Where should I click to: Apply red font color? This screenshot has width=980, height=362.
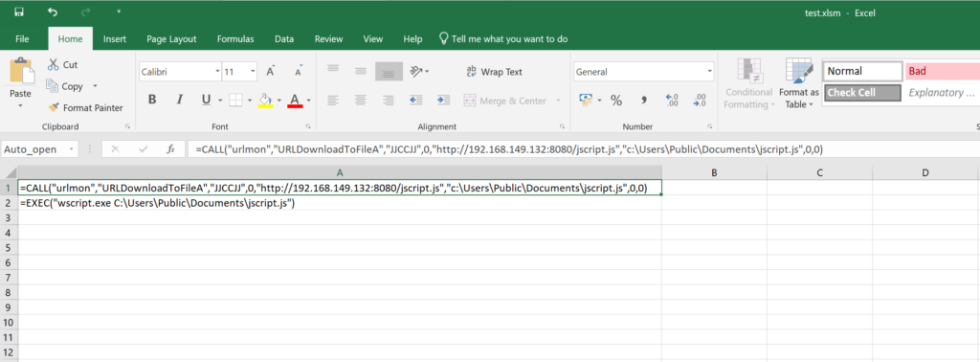(295, 100)
